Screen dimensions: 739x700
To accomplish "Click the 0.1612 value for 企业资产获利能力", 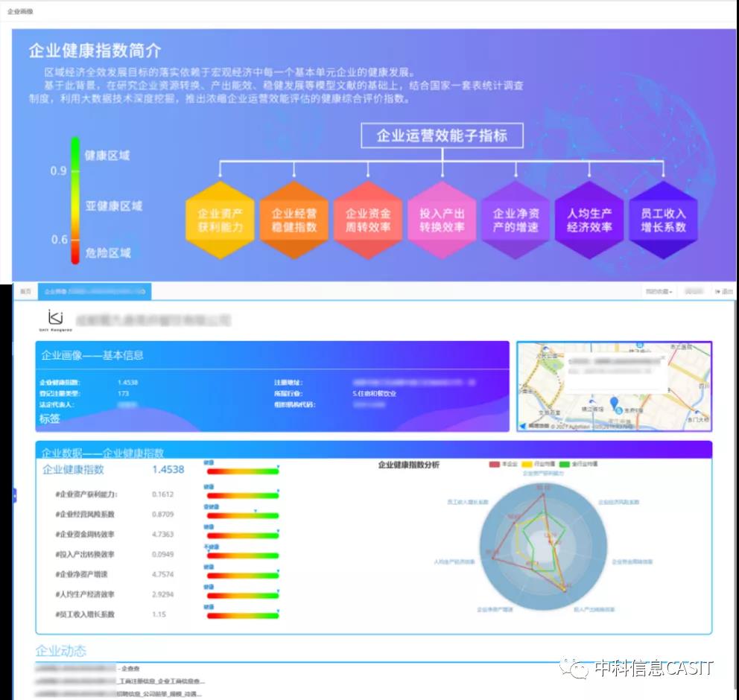I will pos(162,494).
